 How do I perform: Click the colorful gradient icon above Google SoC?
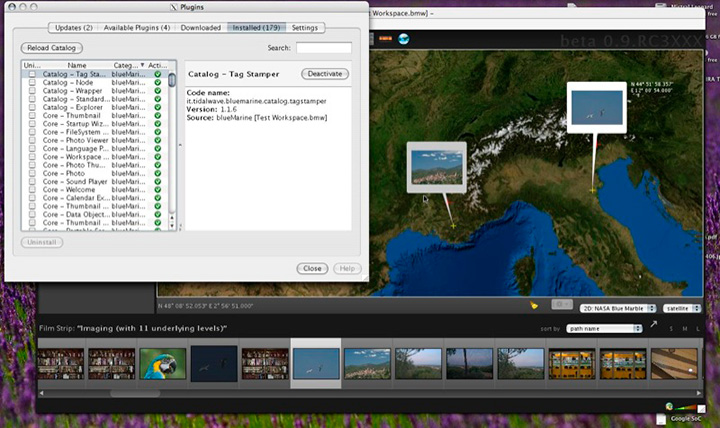point(685,408)
